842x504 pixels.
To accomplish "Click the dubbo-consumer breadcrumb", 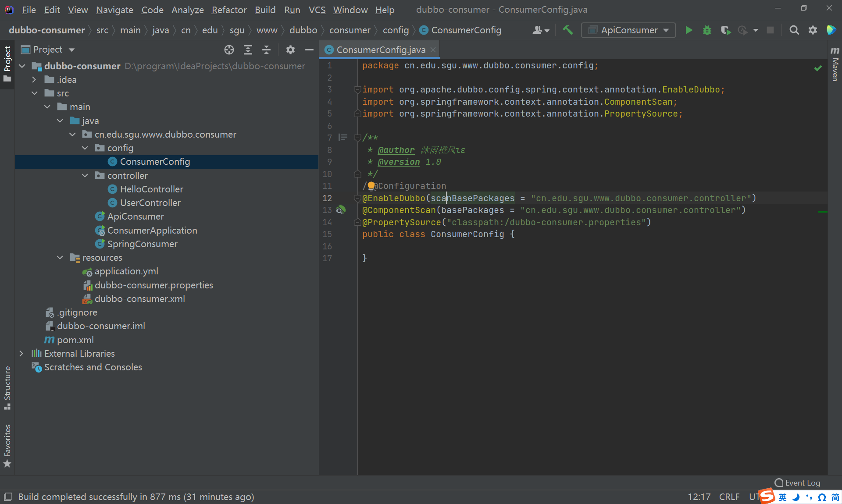I will [47, 30].
